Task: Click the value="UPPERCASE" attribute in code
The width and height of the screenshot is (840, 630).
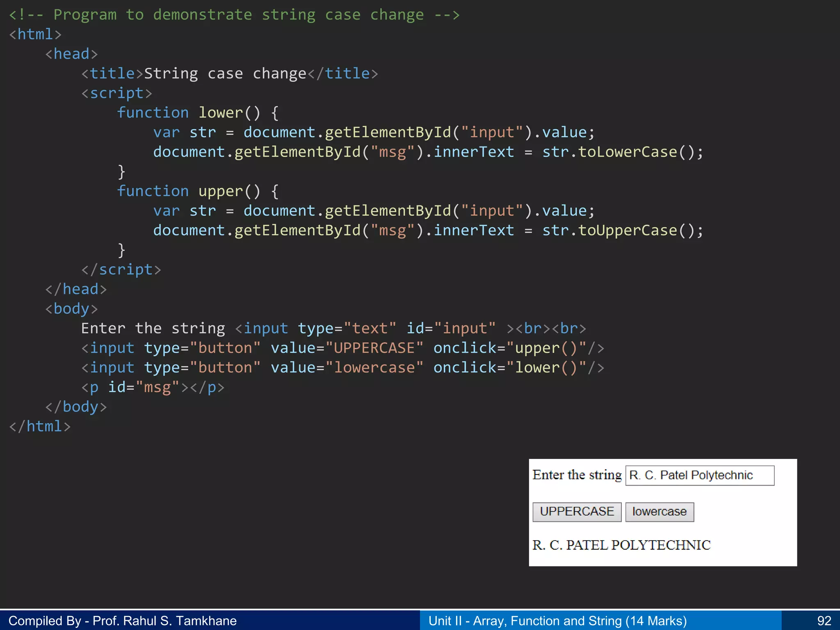Action: [x=347, y=348]
